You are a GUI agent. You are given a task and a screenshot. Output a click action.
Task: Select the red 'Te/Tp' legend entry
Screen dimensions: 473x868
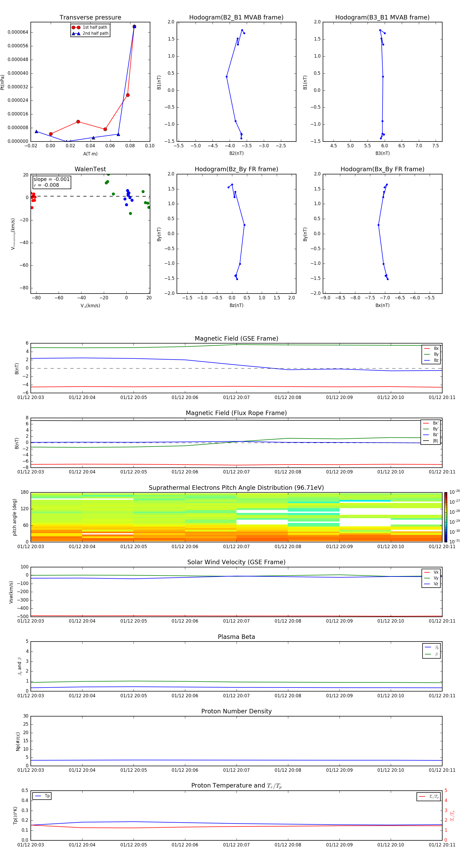click(429, 797)
